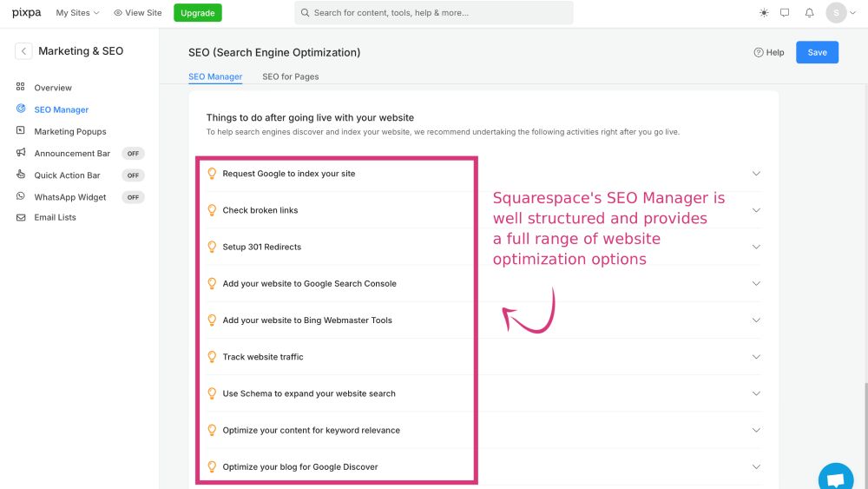This screenshot has width=868, height=489.
Task: Click bulb icon for Setup 301 Redirects
Action: 212,247
